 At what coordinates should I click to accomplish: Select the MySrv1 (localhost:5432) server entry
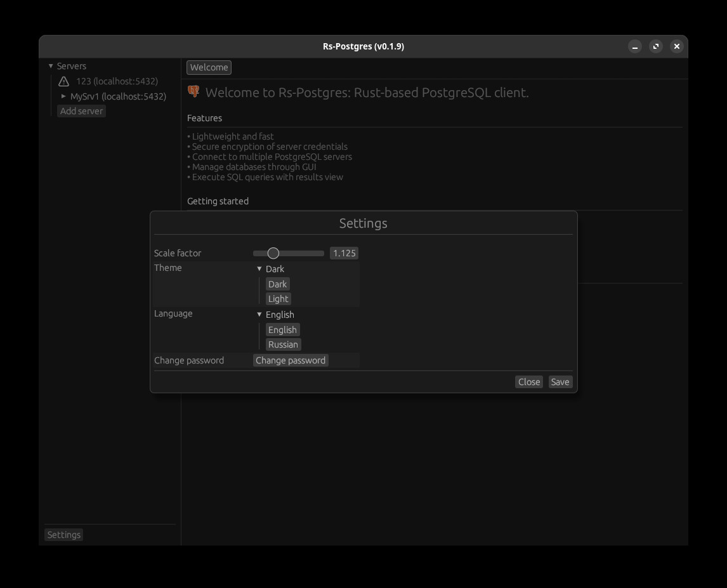click(118, 96)
